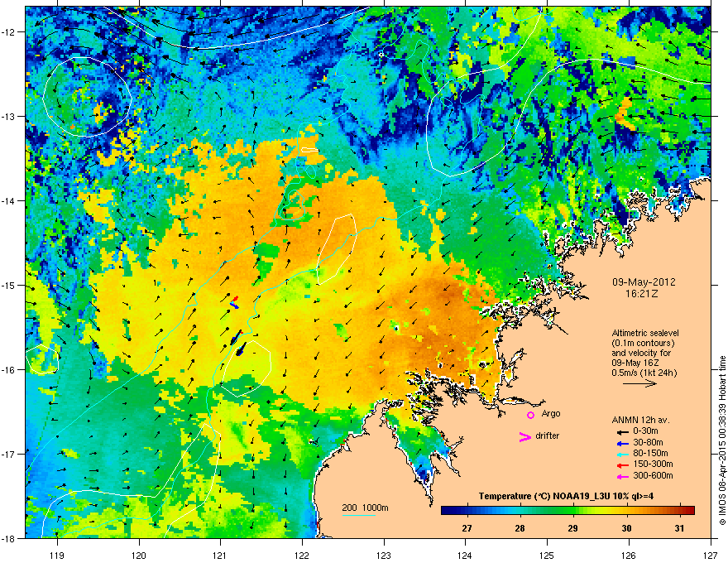Click the red 150-300m arrow in legend
Viewport: 728px width, 563px height.
[622, 465]
